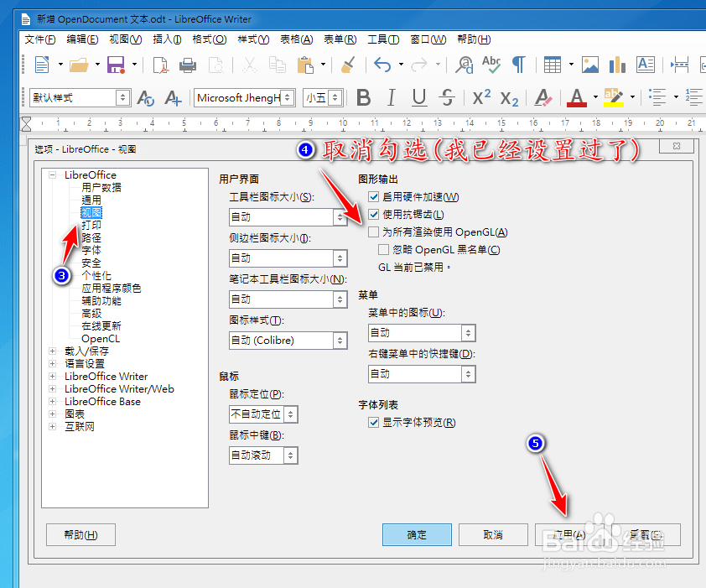Toggle 显示字体预览 checkbox
Viewport: 706px width, 588px height.
pyautogui.click(x=373, y=422)
